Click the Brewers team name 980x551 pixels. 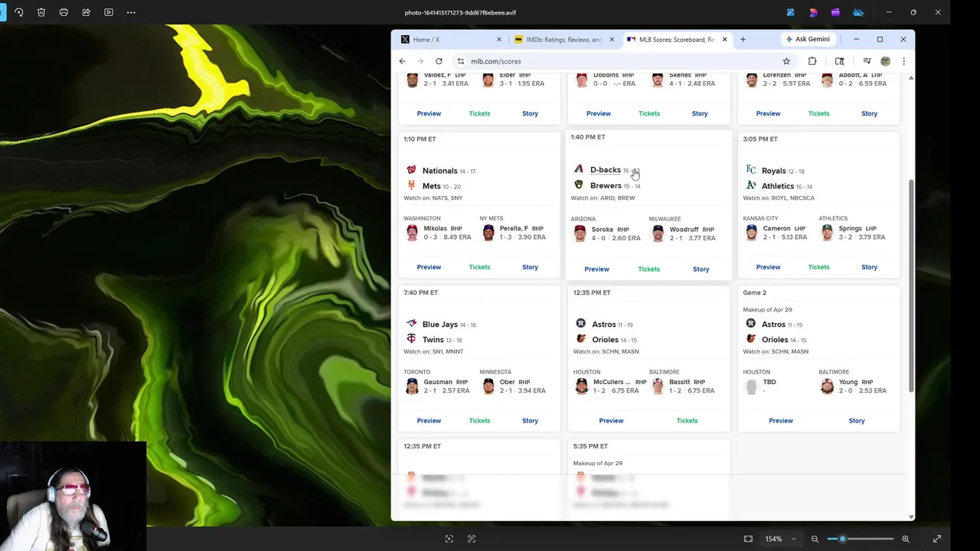coord(606,186)
